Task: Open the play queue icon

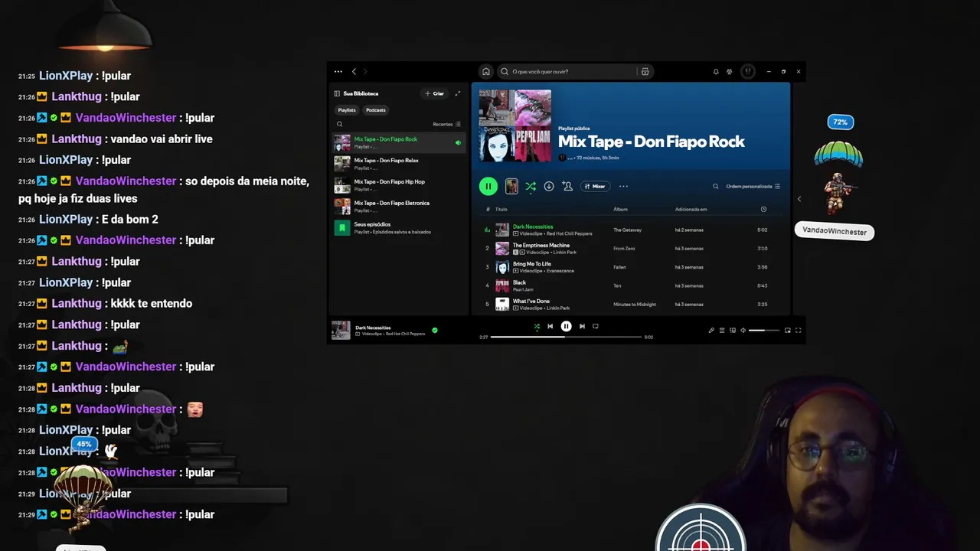Action: point(722,330)
